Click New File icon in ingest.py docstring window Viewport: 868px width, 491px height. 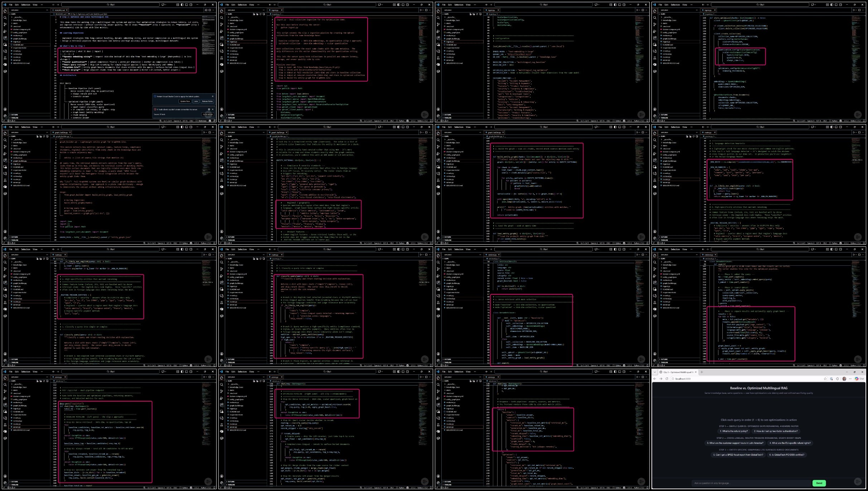(254, 14)
